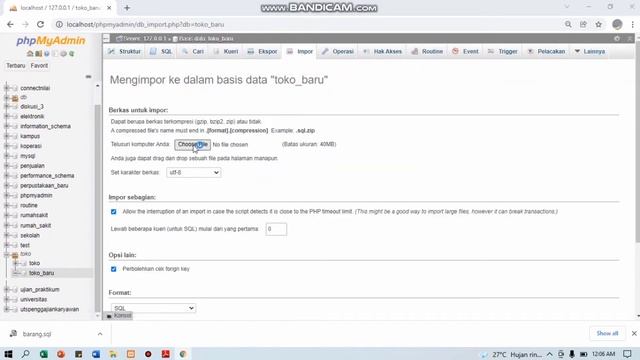Open File Explorer from the taskbar

[x=113, y=354]
